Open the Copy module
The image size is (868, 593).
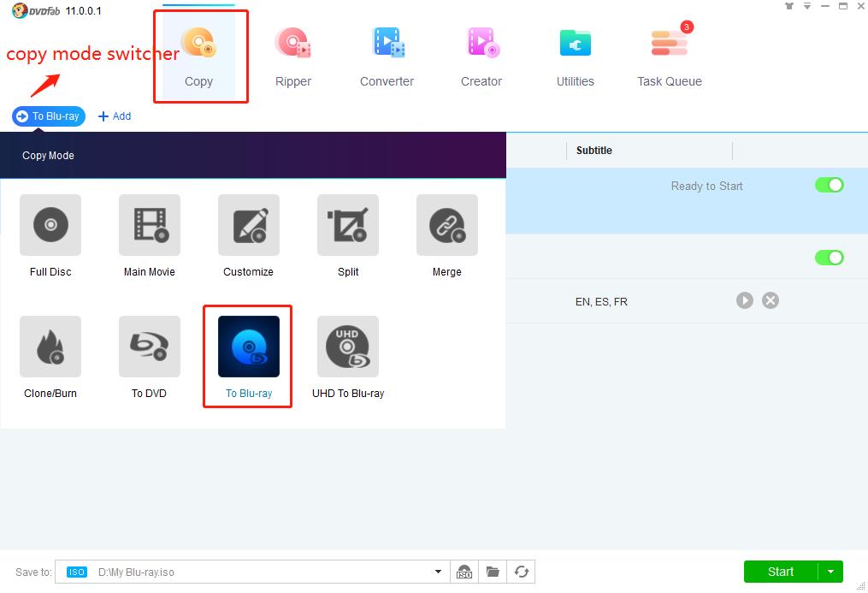pyautogui.click(x=198, y=57)
